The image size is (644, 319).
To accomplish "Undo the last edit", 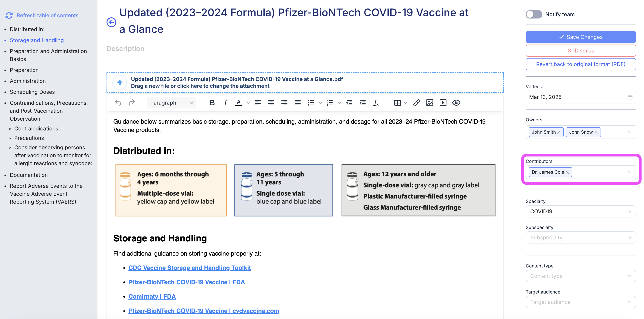I will (x=118, y=103).
